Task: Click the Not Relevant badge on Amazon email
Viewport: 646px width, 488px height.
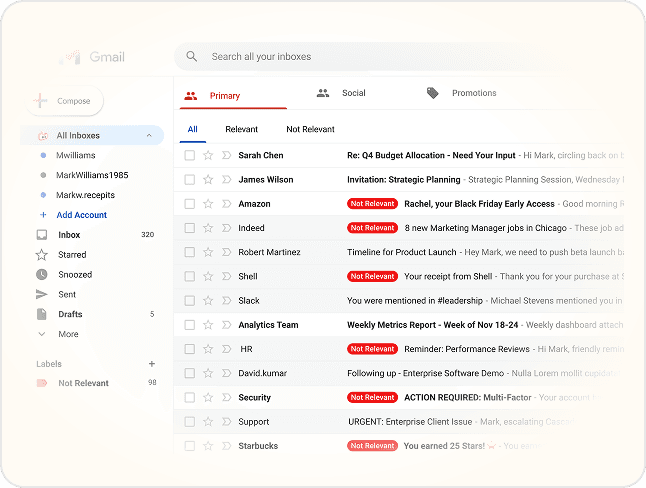Action: point(372,204)
